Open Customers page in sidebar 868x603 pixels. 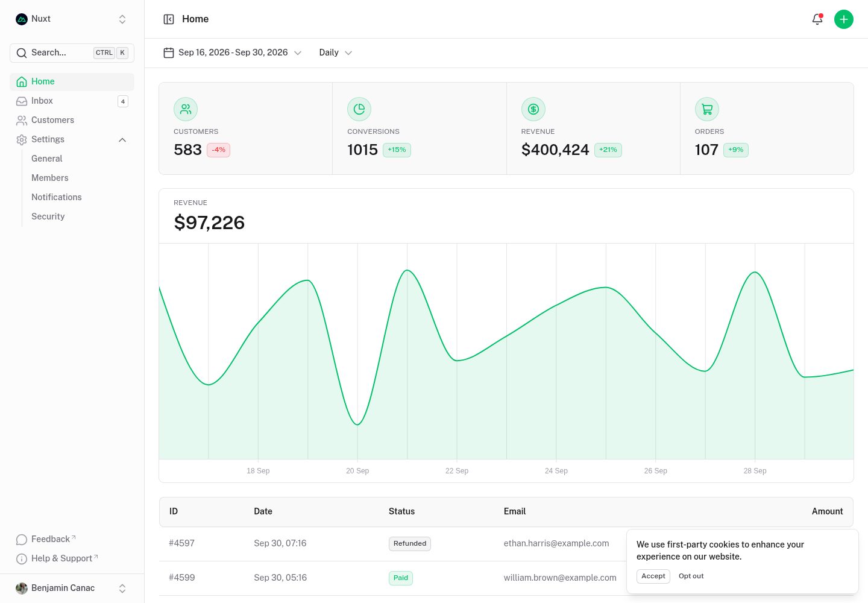(x=72, y=121)
